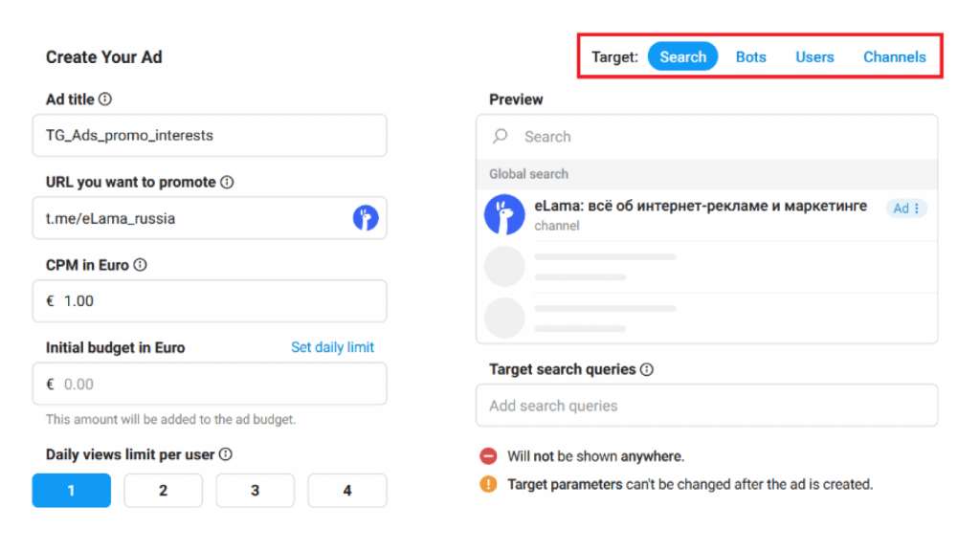Click the eLama channel avatar in preview
This screenshot has height=551, width=980.
(504, 214)
